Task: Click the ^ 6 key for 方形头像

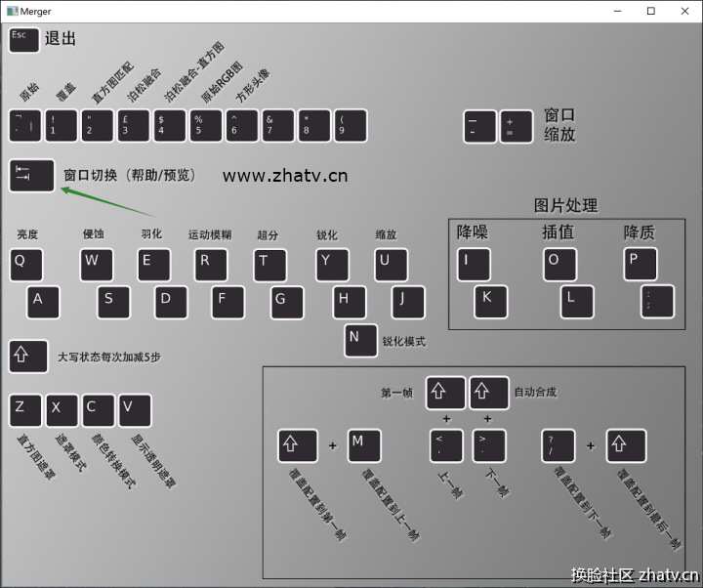Action: (x=242, y=126)
